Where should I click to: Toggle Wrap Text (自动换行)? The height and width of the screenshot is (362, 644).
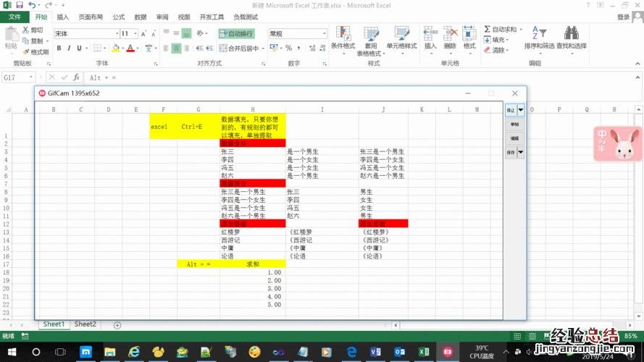point(237,33)
